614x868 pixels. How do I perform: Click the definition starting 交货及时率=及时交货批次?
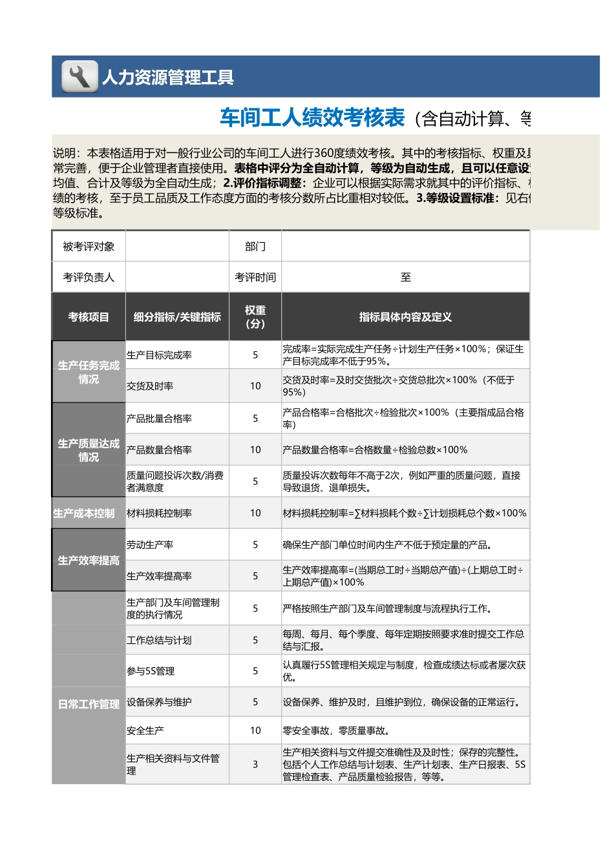405,386
